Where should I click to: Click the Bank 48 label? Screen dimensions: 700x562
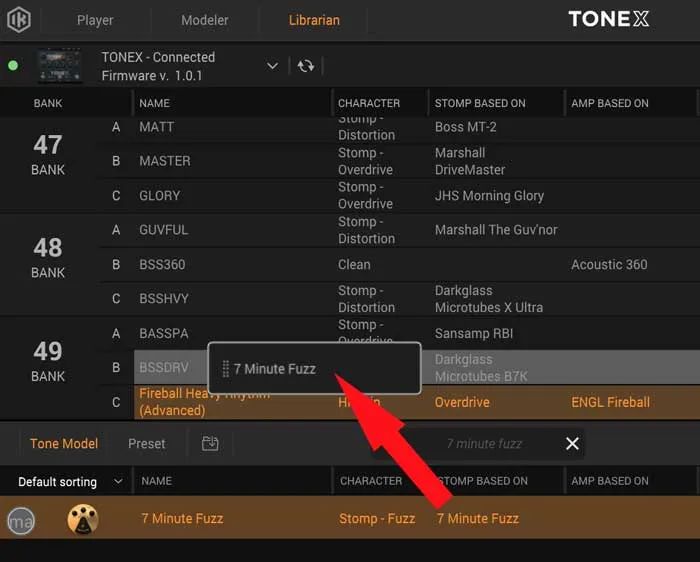[x=48, y=258]
